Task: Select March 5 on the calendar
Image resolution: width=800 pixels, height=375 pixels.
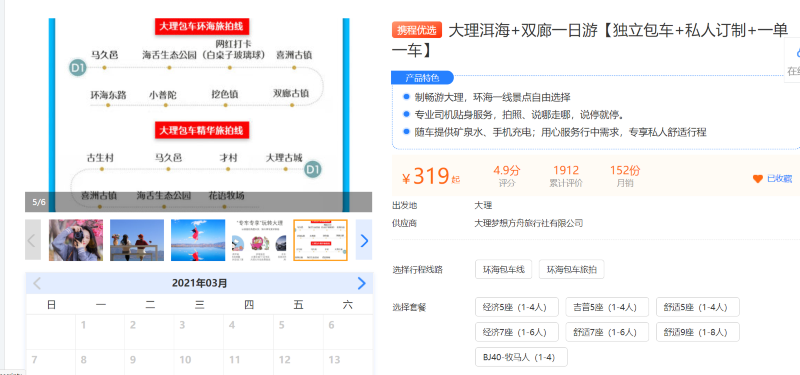Action: pos(298,332)
